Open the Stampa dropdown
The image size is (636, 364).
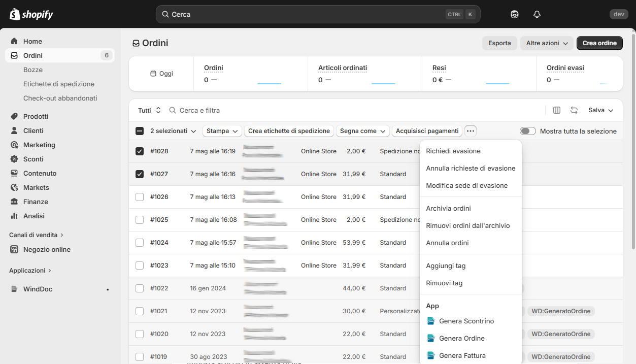pyautogui.click(x=222, y=131)
